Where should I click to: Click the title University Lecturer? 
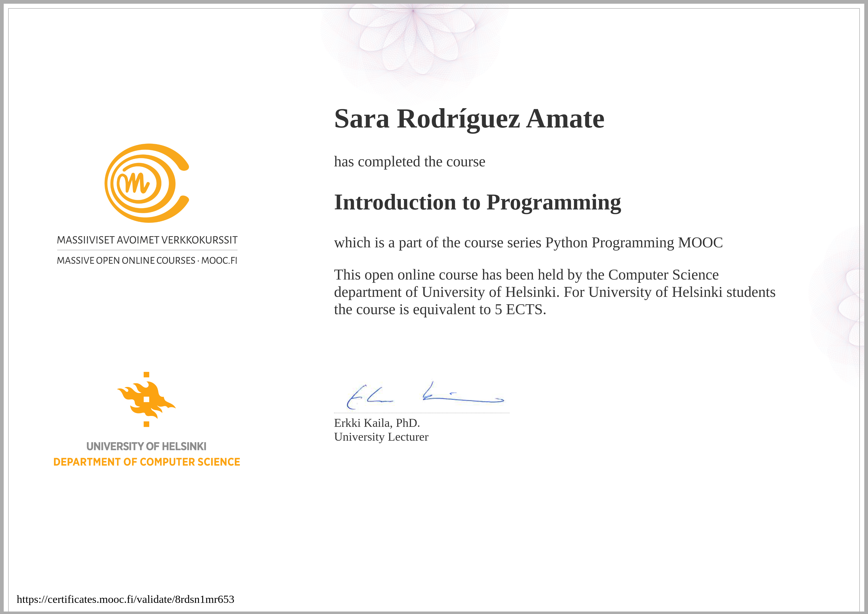coord(381,437)
